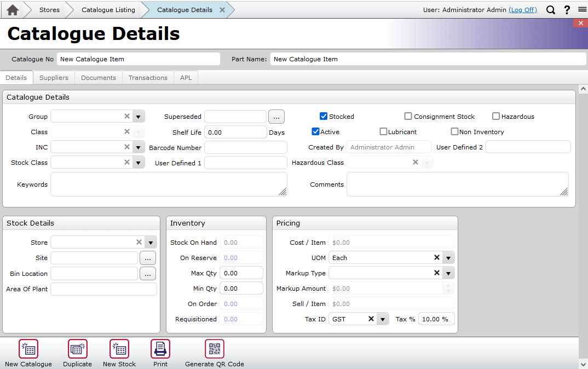The width and height of the screenshot is (588, 369).
Task: Click inside the Barcode Number field
Action: point(245,147)
